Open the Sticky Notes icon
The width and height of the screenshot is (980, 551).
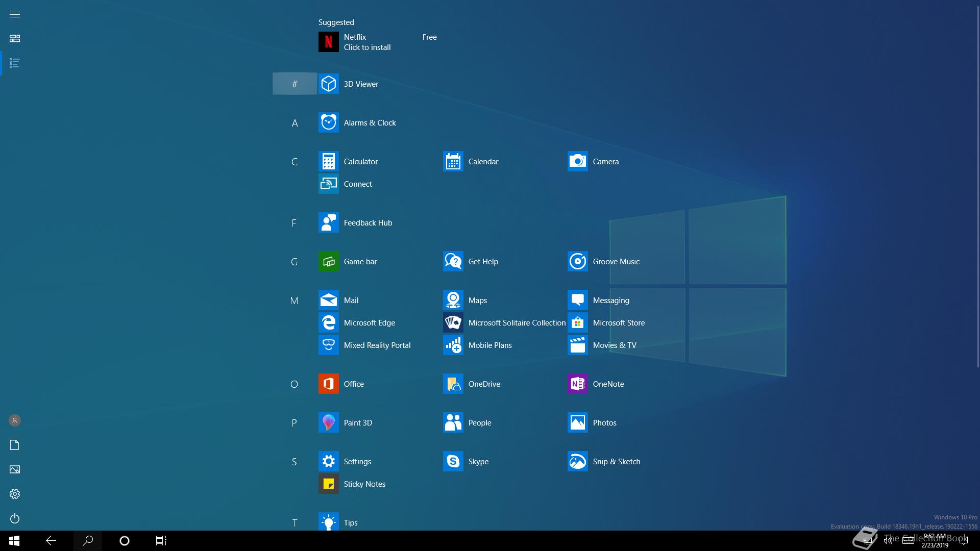[328, 484]
